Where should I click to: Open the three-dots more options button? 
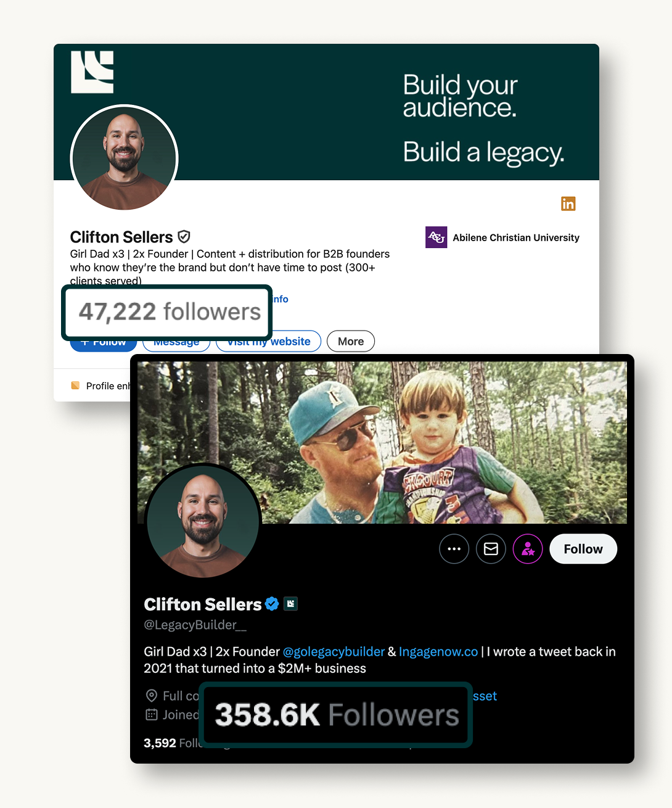coord(454,549)
